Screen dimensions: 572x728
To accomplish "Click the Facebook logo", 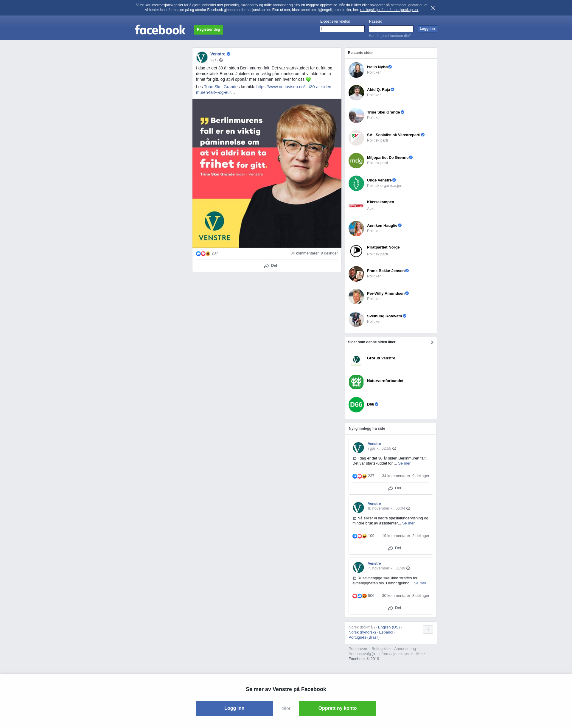I will (160, 30).
